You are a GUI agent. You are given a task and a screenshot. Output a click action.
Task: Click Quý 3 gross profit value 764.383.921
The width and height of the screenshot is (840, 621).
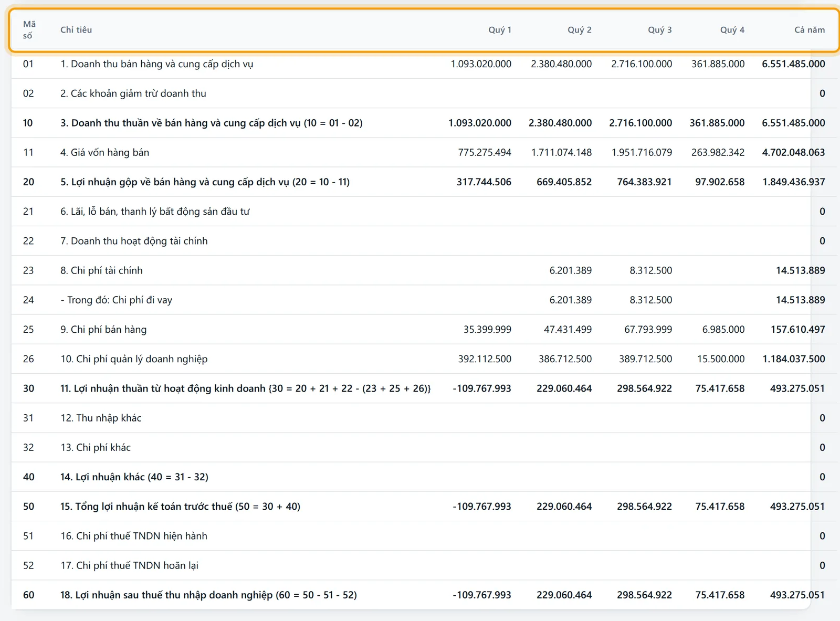coord(644,182)
